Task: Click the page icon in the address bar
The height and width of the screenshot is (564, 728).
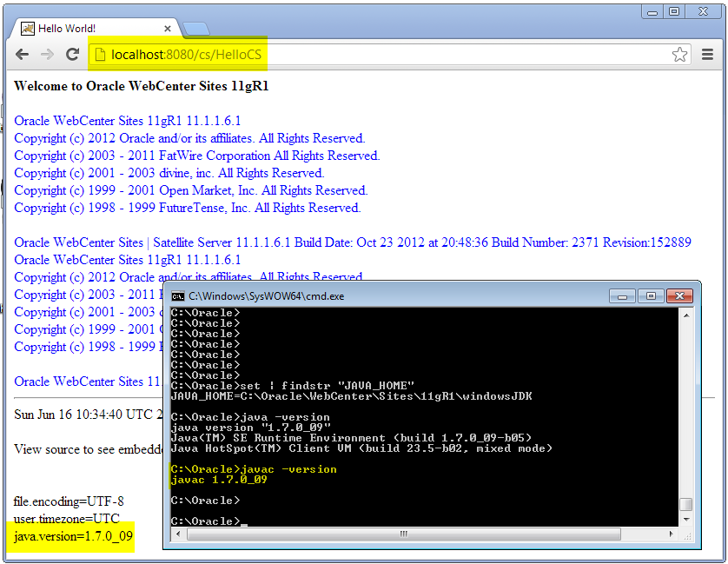Action: pyautogui.click(x=100, y=55)
